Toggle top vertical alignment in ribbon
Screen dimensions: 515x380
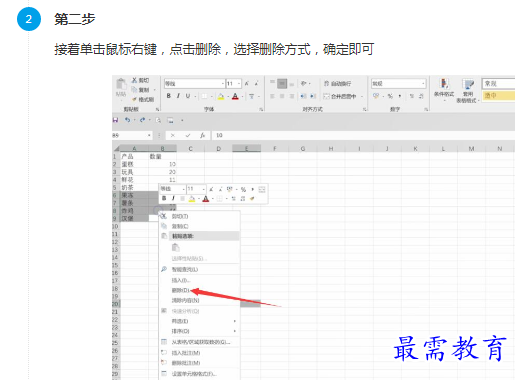[x=272, y=83]
